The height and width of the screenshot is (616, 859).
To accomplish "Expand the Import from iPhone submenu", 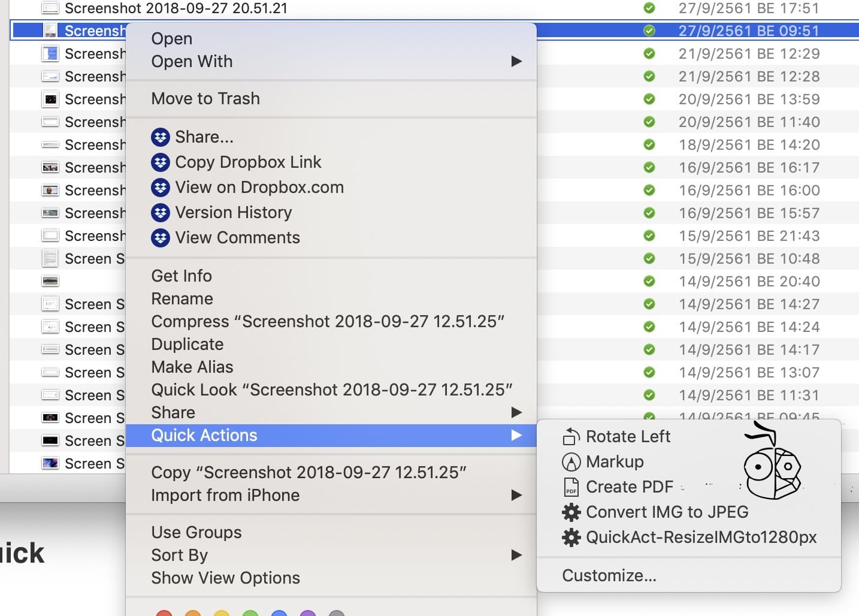I will point(225,495).
